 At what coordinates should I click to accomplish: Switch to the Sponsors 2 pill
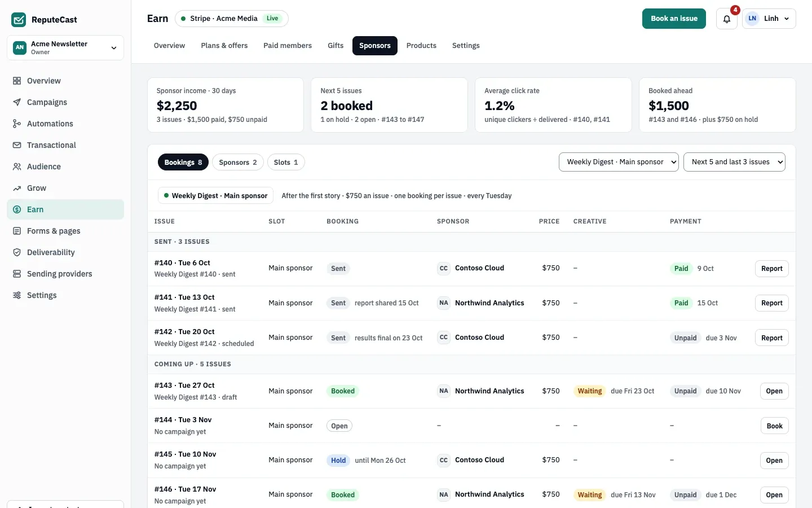coord(238,162)
